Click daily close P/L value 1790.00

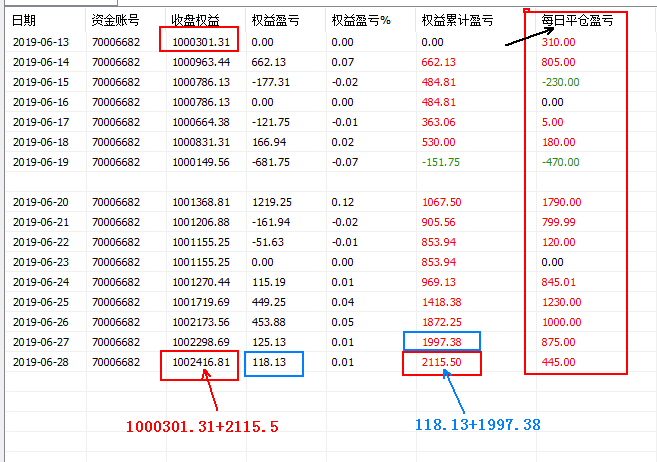pyautogui.click(x=561, y=202)
